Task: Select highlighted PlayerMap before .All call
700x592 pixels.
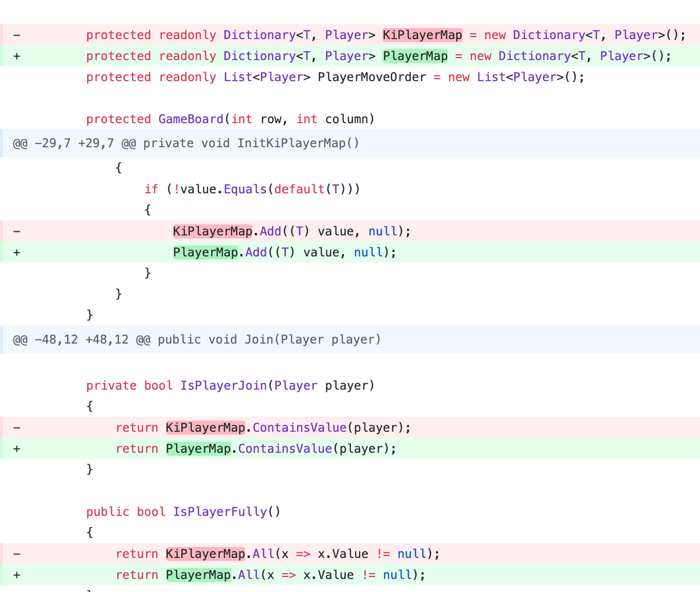Action: click(x=198, y=575)
